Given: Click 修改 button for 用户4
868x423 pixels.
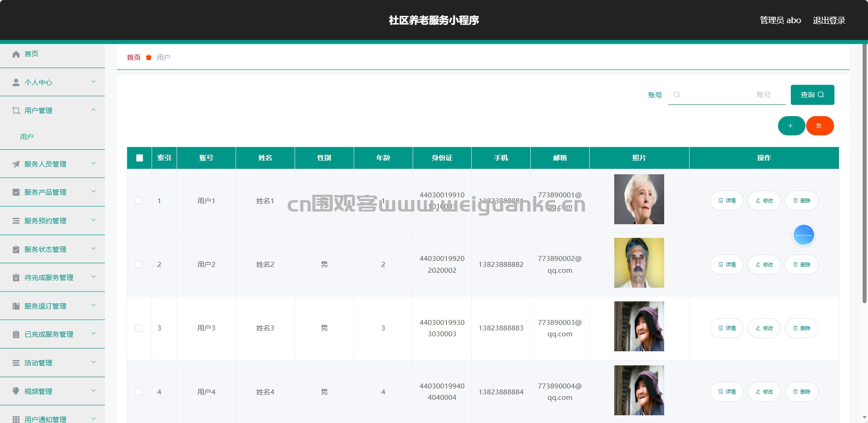Looking at the screenshot, I should pos(764,392).
